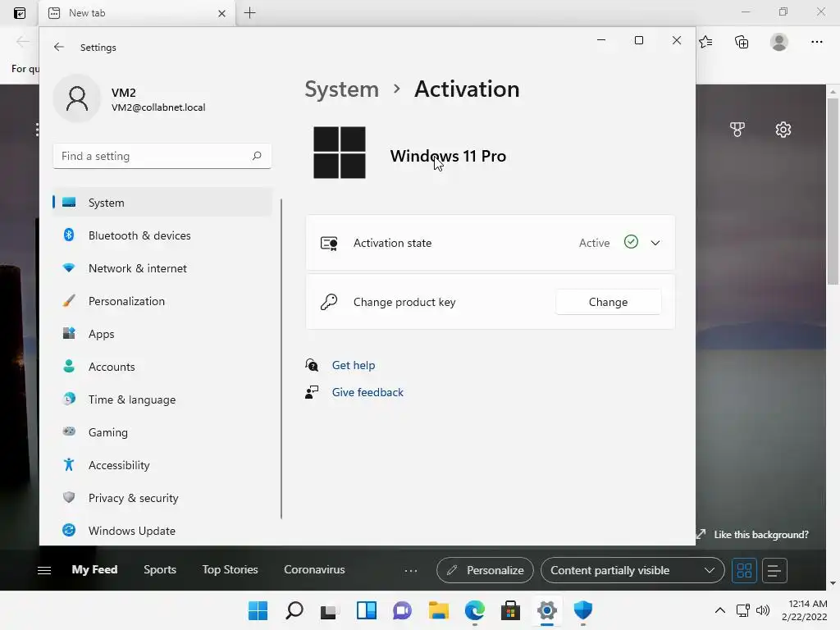Open Widgets from taskbar
This screenshot has width=840, height=630.
pos(367,610)
